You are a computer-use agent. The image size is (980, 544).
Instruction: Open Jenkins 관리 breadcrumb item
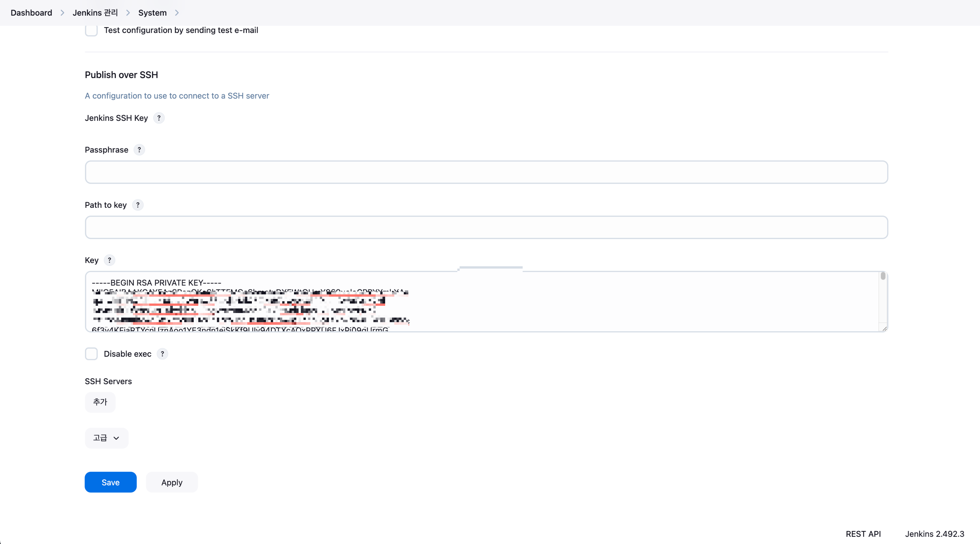[95, 13]
